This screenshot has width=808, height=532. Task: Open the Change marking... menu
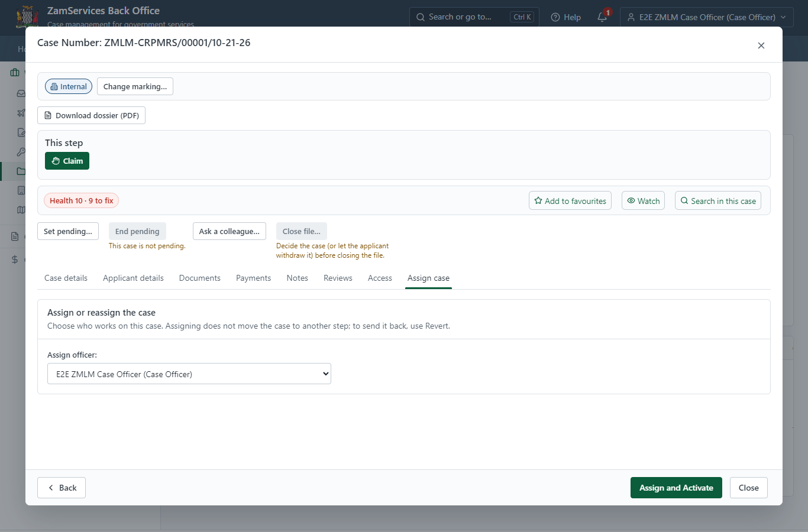coord(135,86)
